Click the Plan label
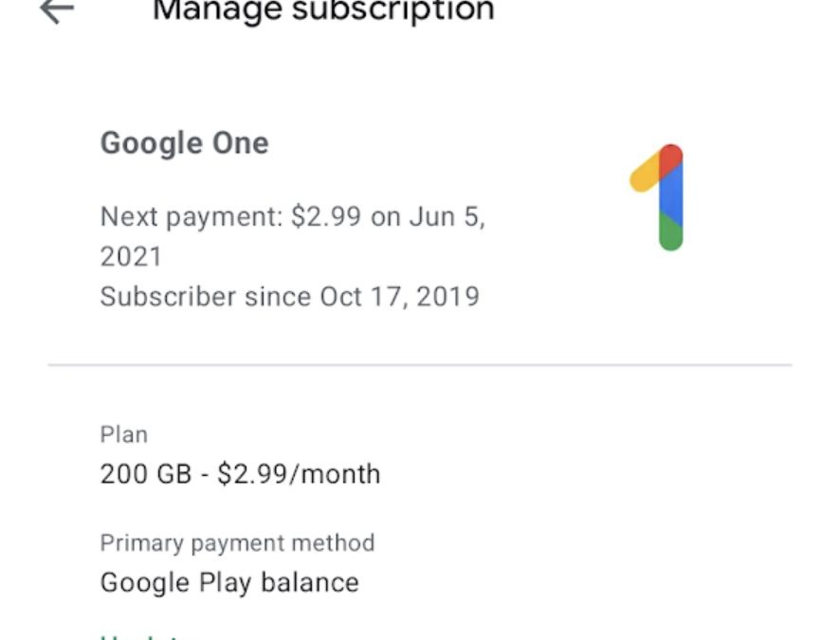 pyautogui.click(x=124, y=435)
